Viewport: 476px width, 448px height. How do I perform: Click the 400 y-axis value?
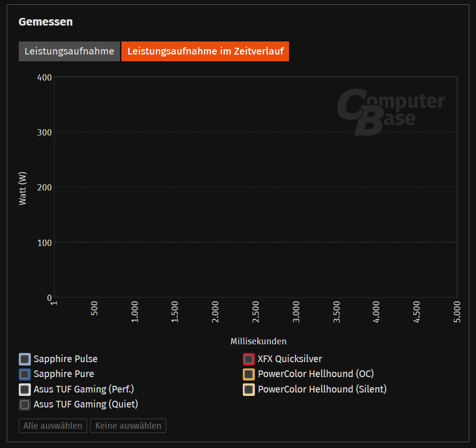pyautogui.click(x=44, y=78)
